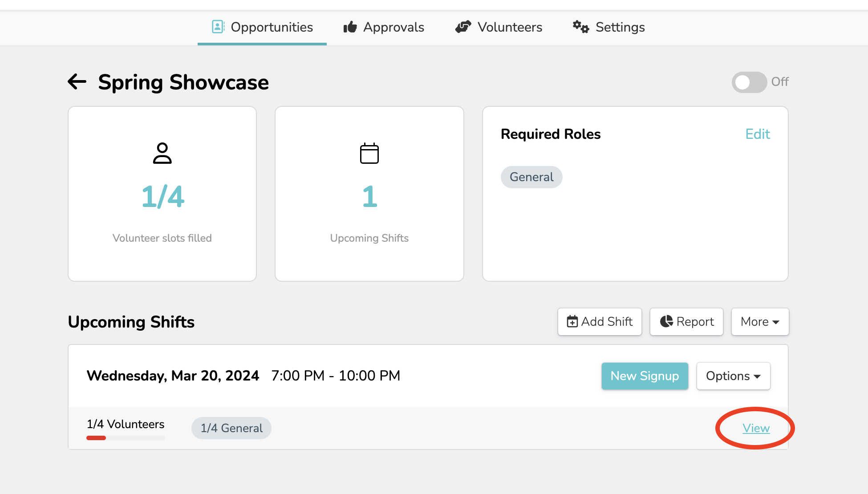The height and width of the screenshot is (494, 868).
Task: Click the calendar-plus icon on Add Shift
Action: coord(572,321)
